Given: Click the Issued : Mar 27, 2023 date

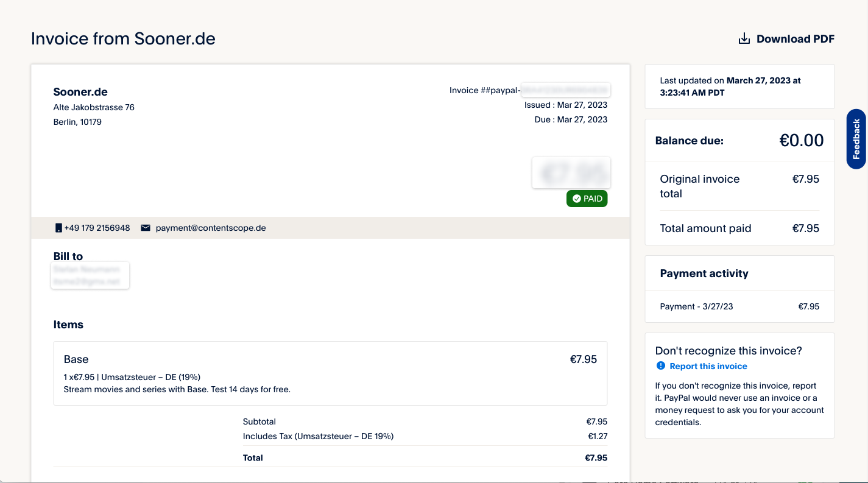Looking at the screenshot, I should pos(566,105).
